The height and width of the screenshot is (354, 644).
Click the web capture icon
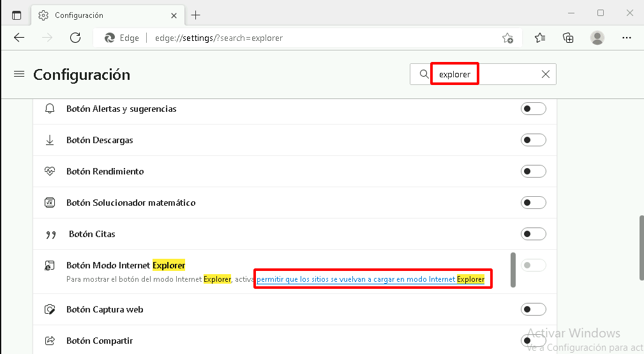(x=50, y=310)
